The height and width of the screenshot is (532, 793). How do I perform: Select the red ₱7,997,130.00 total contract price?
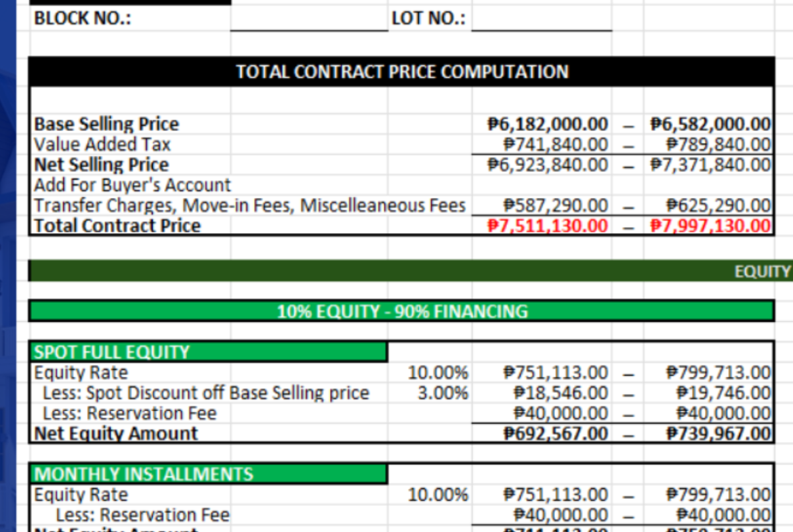[710, 226]
